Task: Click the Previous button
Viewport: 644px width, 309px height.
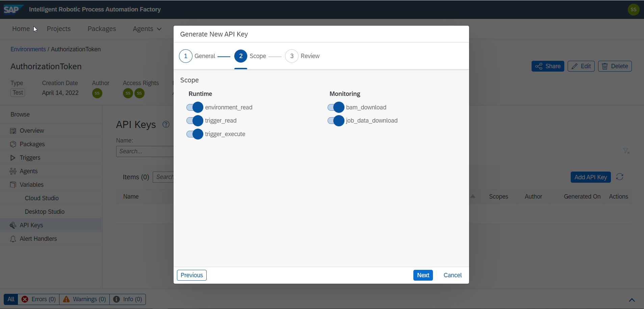Action: point(192,275)
